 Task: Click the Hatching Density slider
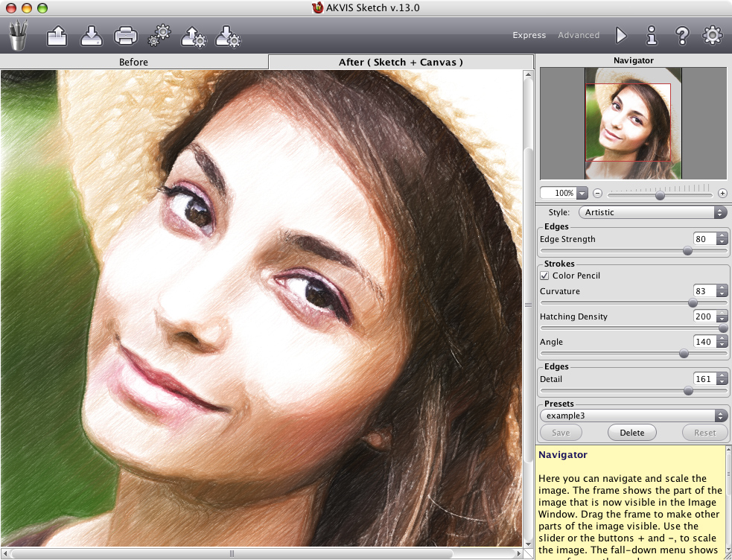(x=633, y=328)
